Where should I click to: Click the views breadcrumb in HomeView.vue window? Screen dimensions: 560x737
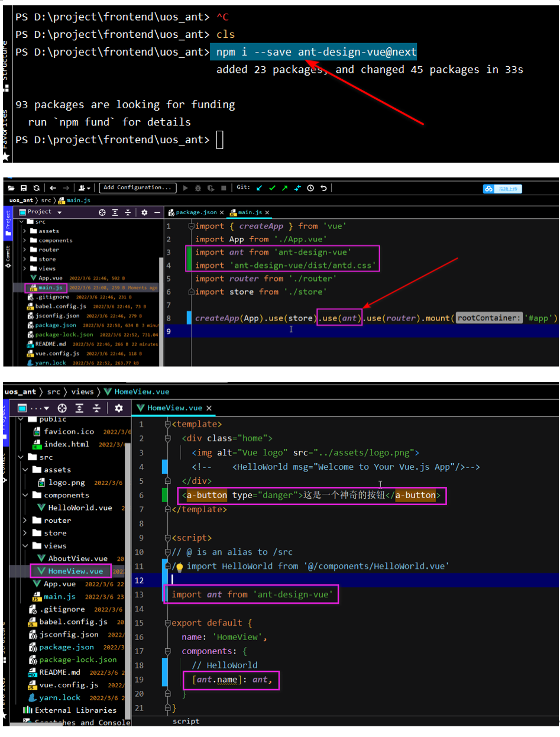tap(83, 392)
